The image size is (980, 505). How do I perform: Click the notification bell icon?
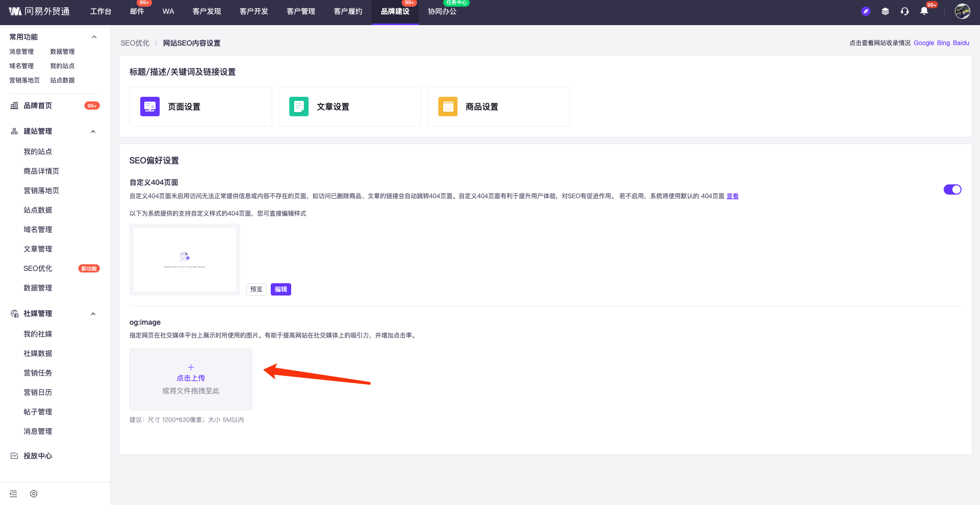tap(924, 11)
